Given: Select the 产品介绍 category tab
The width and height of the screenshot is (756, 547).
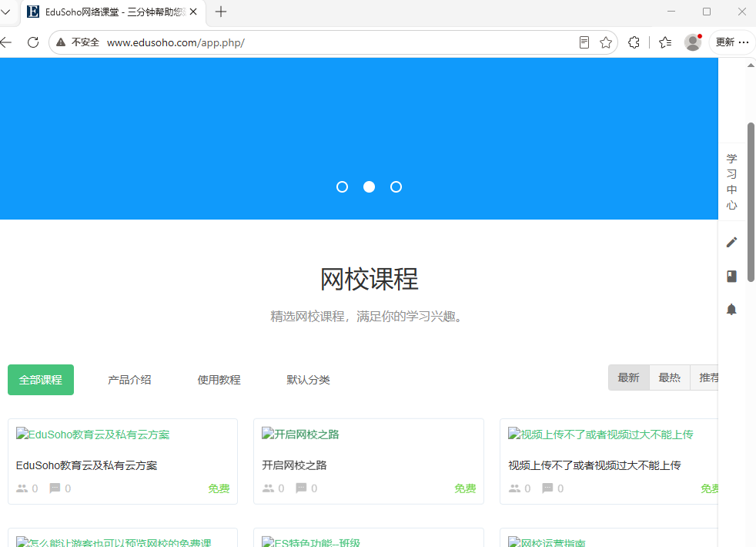Looking at the screenshot, I should pos(129,380).
